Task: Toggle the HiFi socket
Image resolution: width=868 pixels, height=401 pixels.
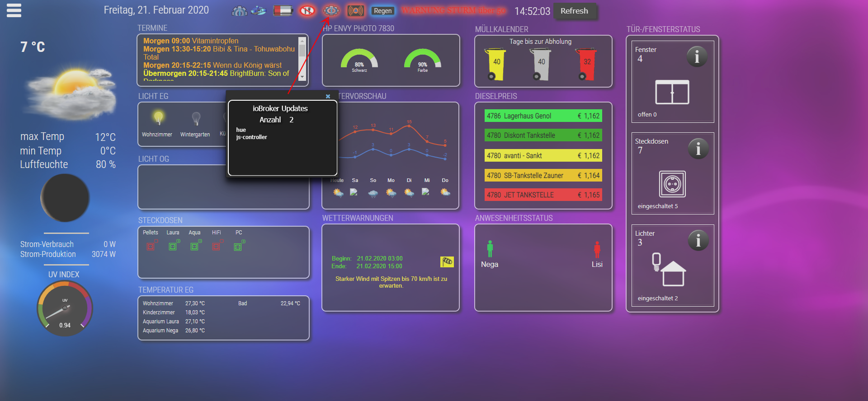Action: click(216, 246)
